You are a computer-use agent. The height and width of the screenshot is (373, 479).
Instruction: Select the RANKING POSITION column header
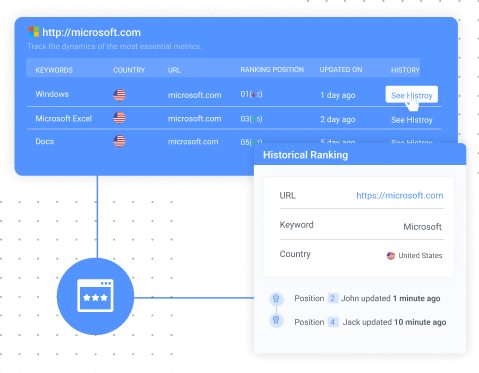(272, 70)
